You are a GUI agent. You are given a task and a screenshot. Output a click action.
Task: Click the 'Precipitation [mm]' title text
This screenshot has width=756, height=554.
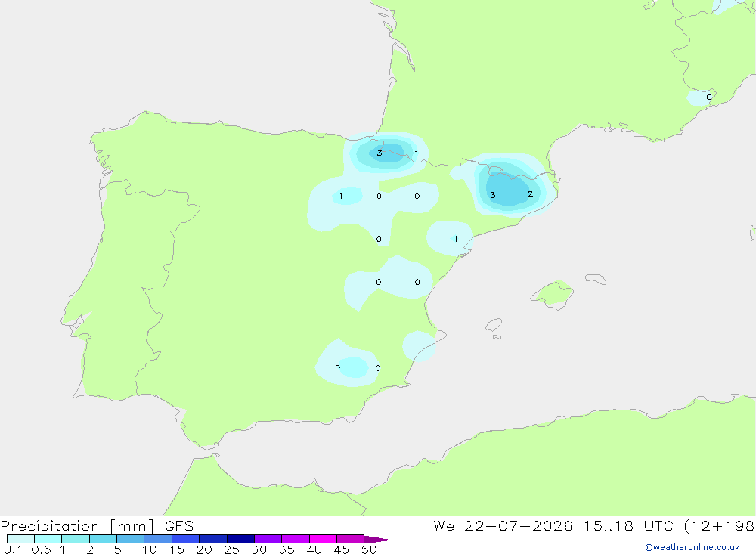[78, 526]
